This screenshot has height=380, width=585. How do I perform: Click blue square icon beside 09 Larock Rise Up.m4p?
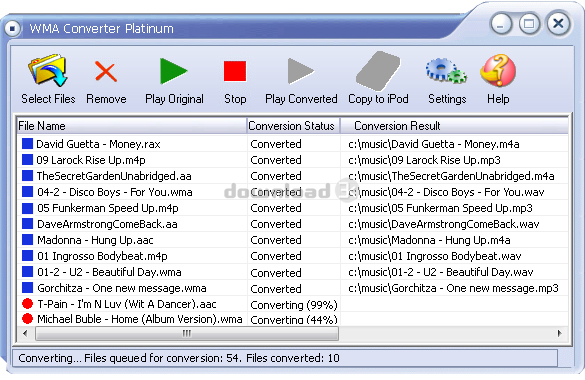coord(27,160)
